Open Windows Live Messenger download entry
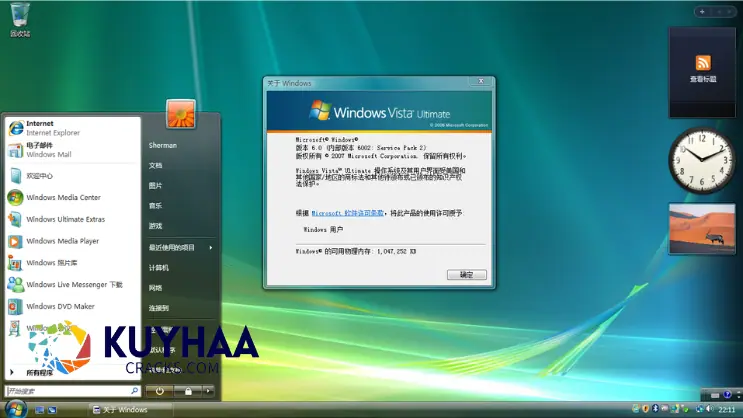Screen dimensions: 743x418 tap(73, 285)
